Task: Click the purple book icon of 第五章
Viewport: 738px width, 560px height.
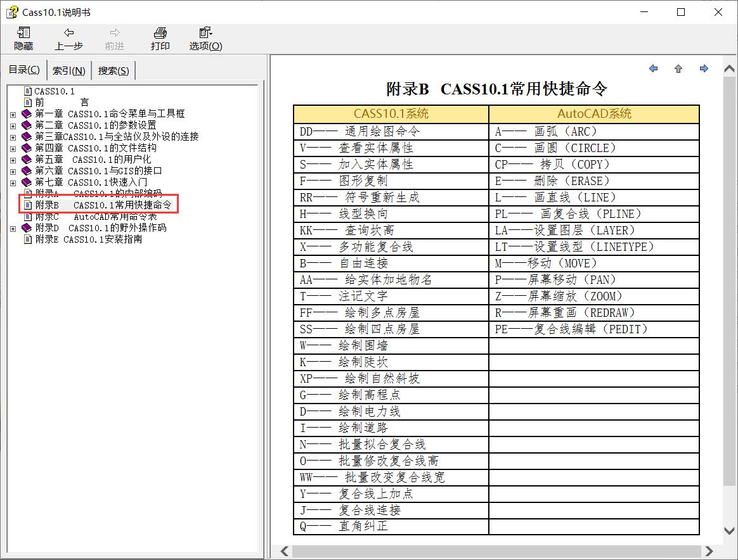Action: pos(27,160)
